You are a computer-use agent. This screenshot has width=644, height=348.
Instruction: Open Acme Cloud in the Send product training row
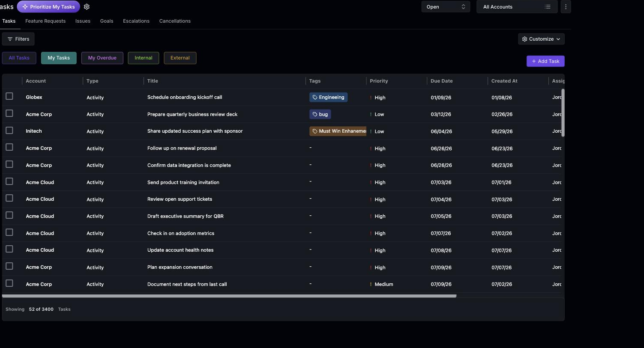(x=40, y=182)
